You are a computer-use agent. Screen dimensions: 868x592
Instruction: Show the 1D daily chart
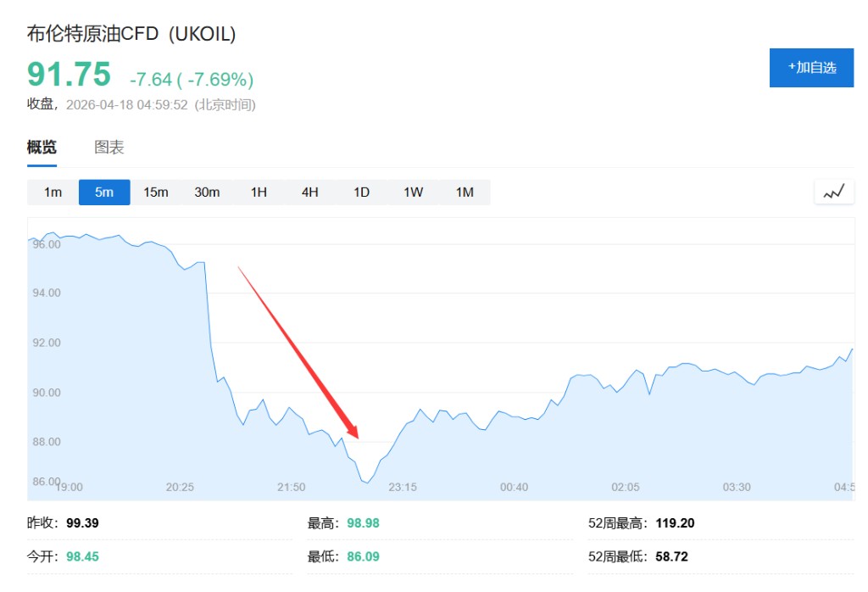point(362,193)
